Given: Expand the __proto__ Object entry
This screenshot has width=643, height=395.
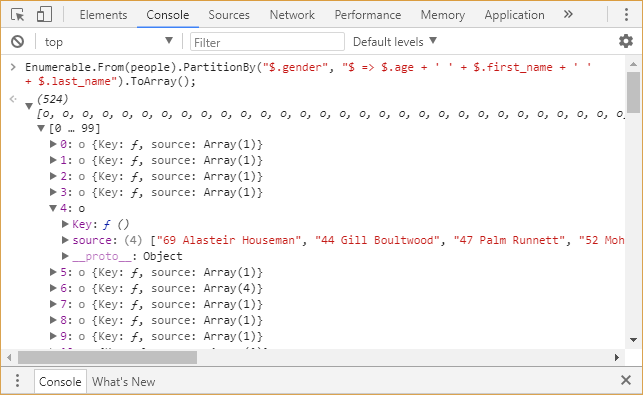Looking at the screenshot, I should 65,256.
